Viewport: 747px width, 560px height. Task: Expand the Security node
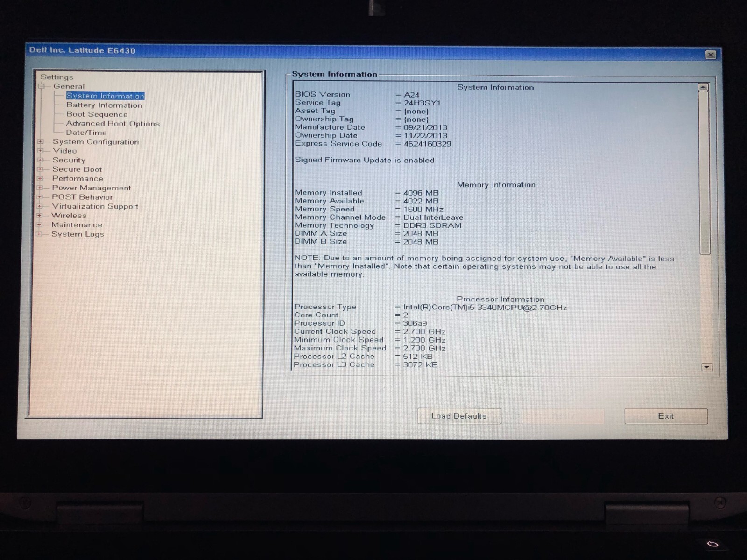point(41,160)
